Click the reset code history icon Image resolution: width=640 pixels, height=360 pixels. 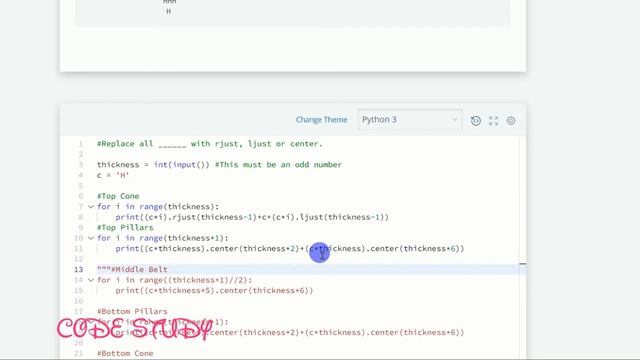coord(476,120)
